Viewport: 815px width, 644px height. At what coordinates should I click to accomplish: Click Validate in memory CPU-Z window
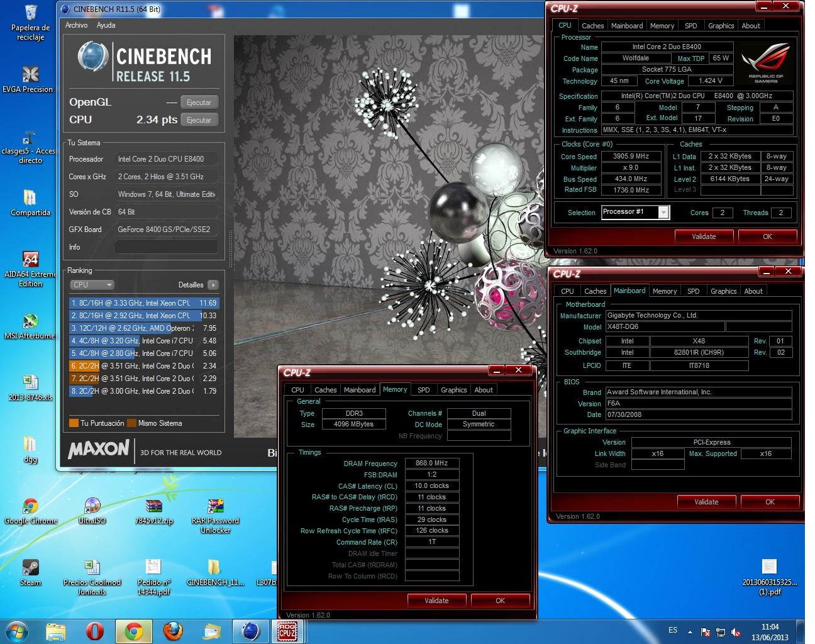pyautogui.click(x=436, y=601)
